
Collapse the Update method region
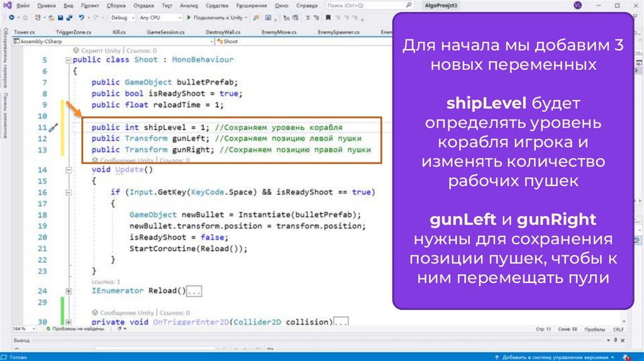pyautogui.click(x=69, y=170)
